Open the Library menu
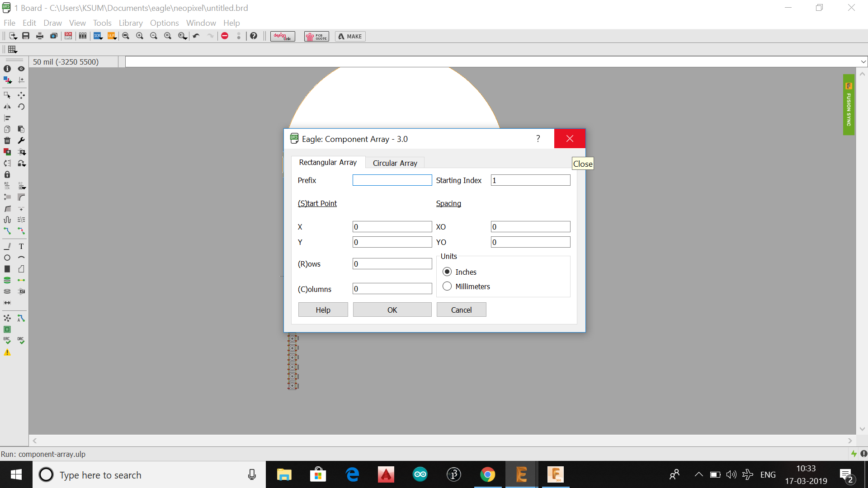The image size is (868, 488). (x=130, y=23)
